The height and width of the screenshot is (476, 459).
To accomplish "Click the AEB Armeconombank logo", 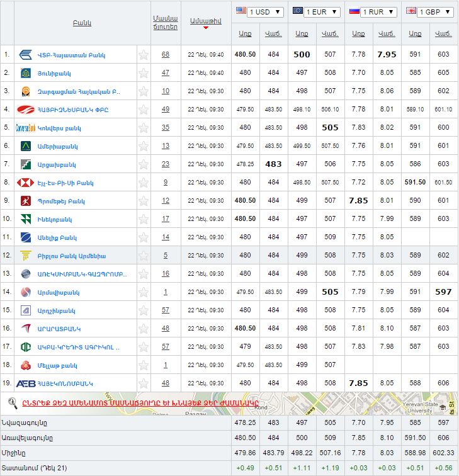I will pyautogui.click(x=25, y=383).
